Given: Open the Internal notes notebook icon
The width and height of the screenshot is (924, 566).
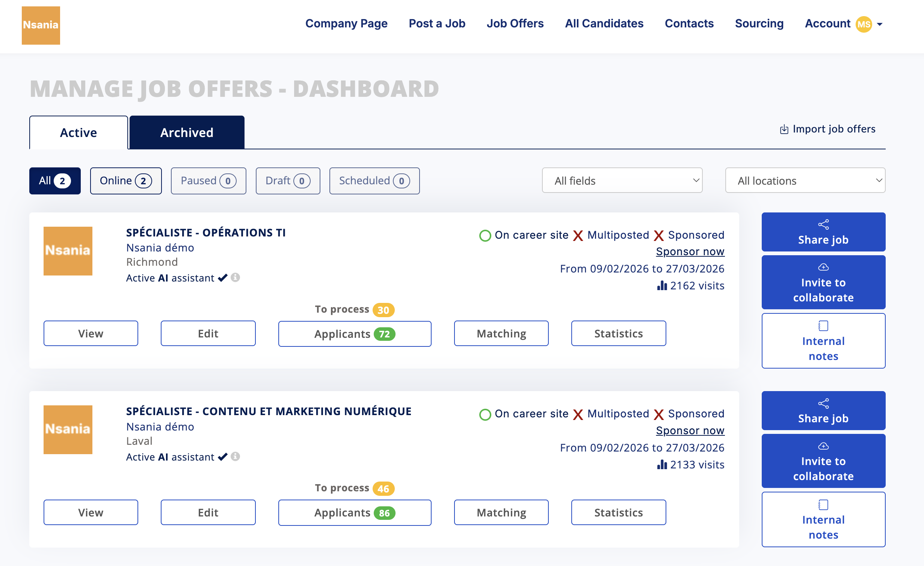Looking at the screenshot, I should [x=823, y=325].
